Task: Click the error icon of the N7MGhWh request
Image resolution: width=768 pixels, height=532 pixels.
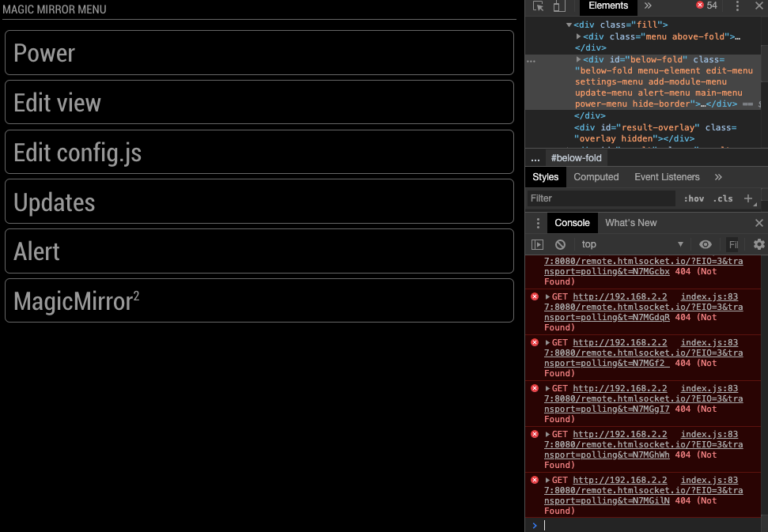Action: pos(535,434)
